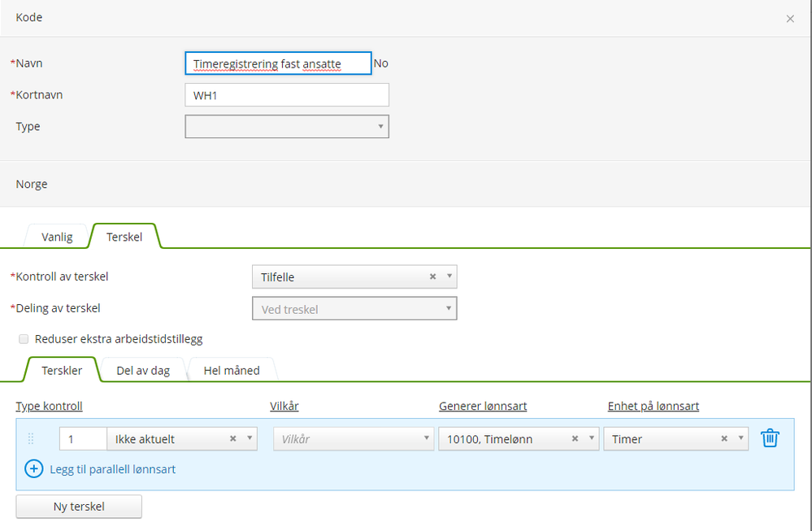Select the Hel måned tab
Screen dimensions: 812x531
click(x=232, y=371)
